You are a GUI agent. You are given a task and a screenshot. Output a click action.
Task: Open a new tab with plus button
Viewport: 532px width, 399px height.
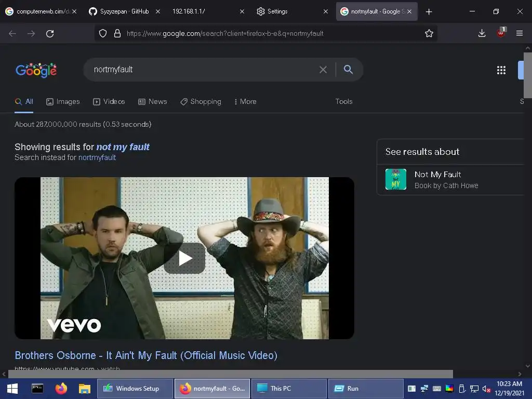tap(429, 12)
